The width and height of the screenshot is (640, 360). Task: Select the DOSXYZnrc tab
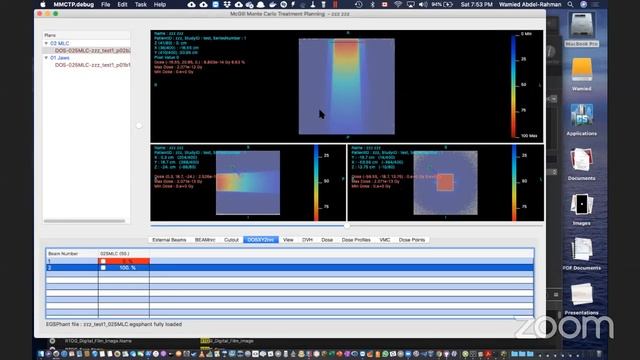pos(261,240)
